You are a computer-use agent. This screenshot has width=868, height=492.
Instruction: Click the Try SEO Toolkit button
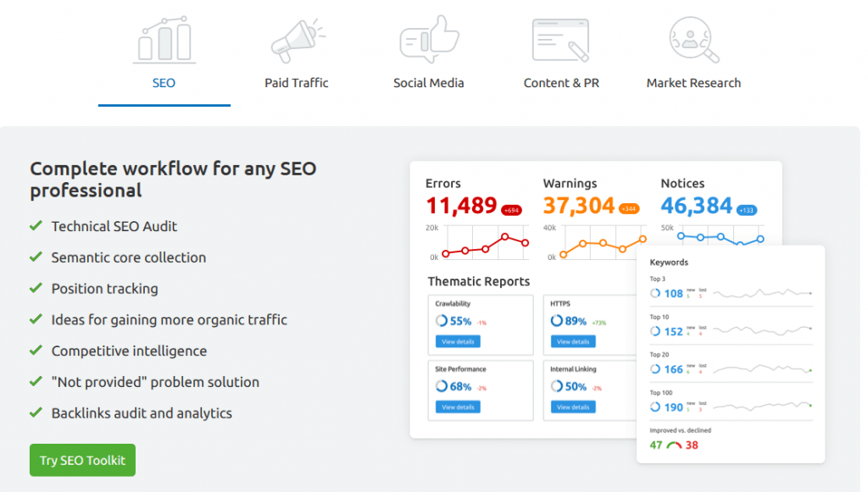(x=81, y=460)
